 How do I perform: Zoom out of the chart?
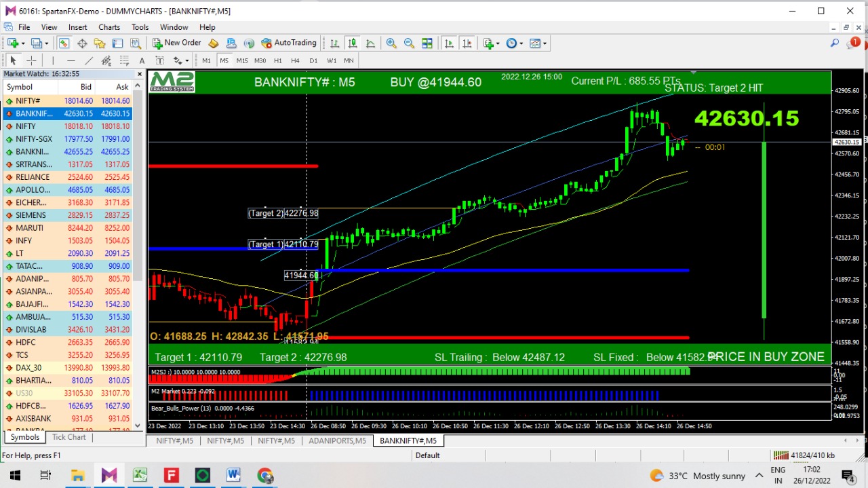point(409,43)
